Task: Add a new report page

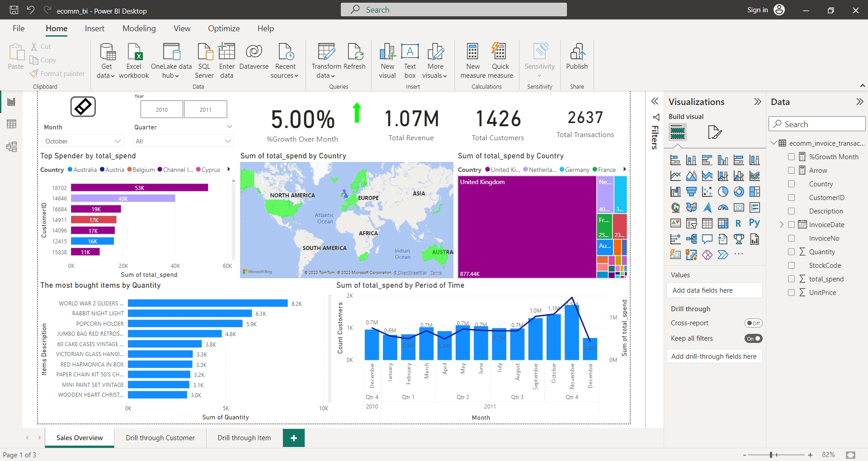Action: [x=294, y=438]
